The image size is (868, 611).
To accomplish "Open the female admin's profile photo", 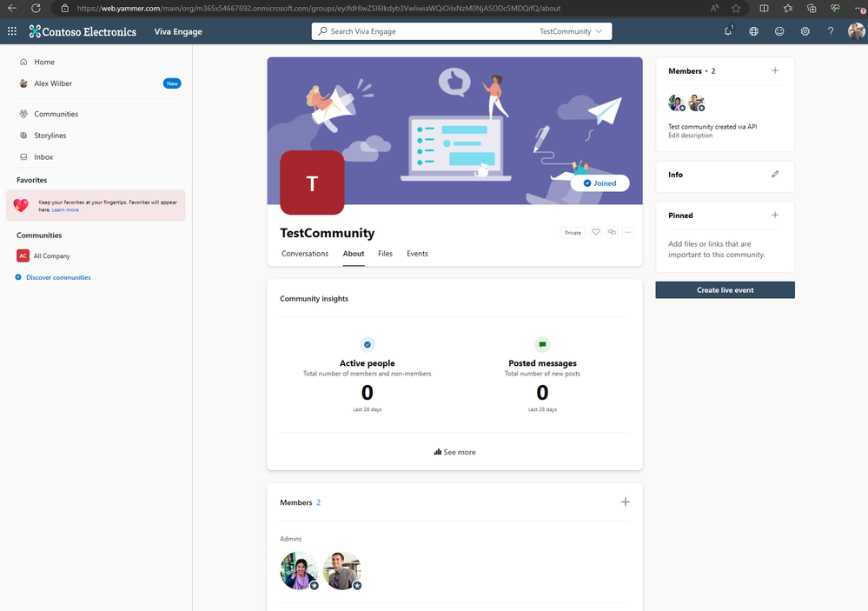I will (x=300, y=570).
